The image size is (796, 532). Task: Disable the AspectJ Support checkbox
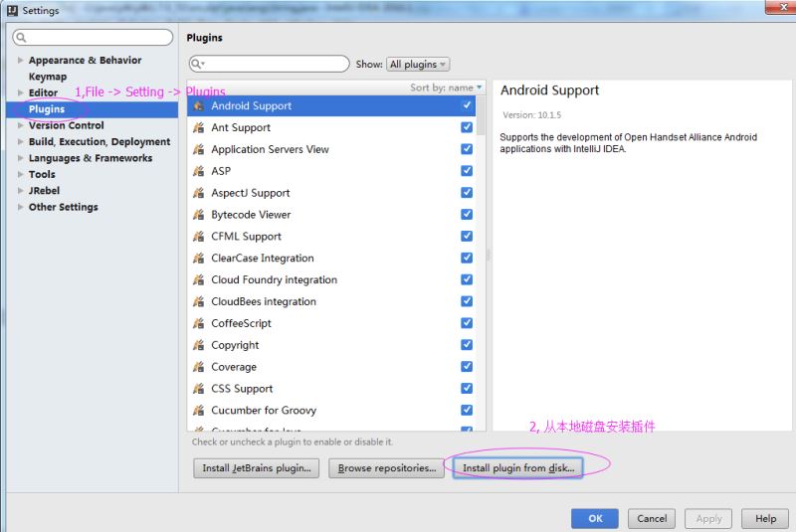pyautogui.click(x=467, y=193)
